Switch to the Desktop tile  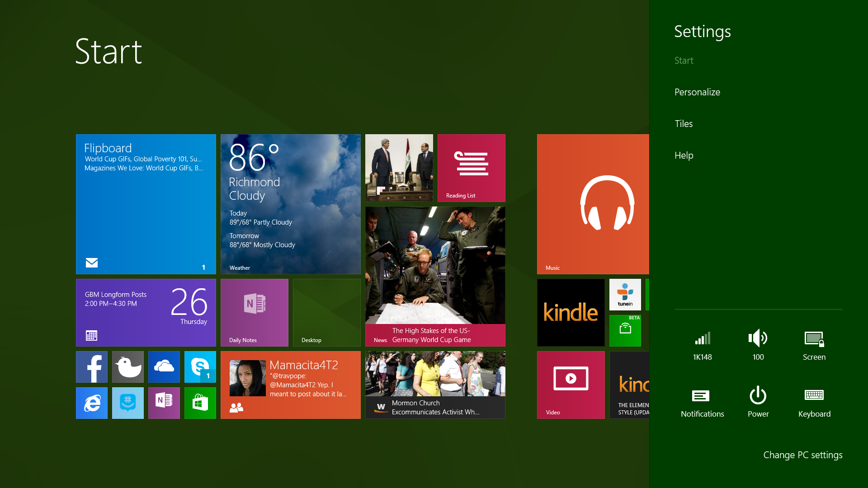coord(326,312)
